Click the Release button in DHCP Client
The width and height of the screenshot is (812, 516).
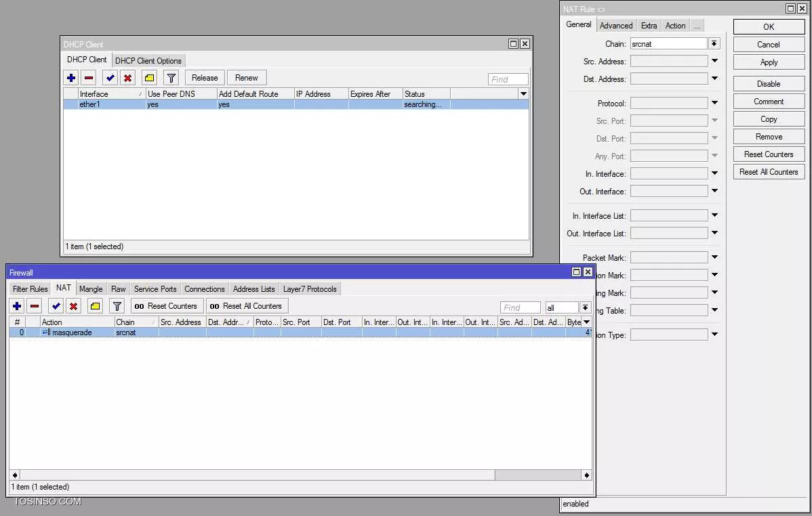point(205,78)
